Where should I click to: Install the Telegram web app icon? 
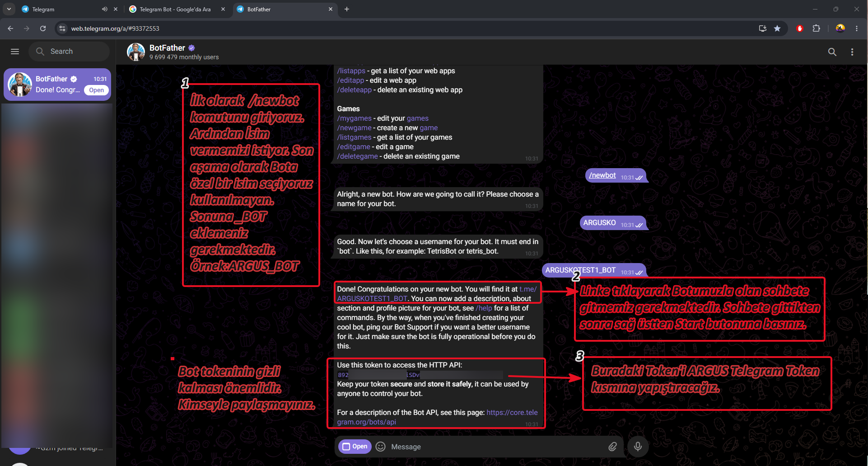(763, 28)
